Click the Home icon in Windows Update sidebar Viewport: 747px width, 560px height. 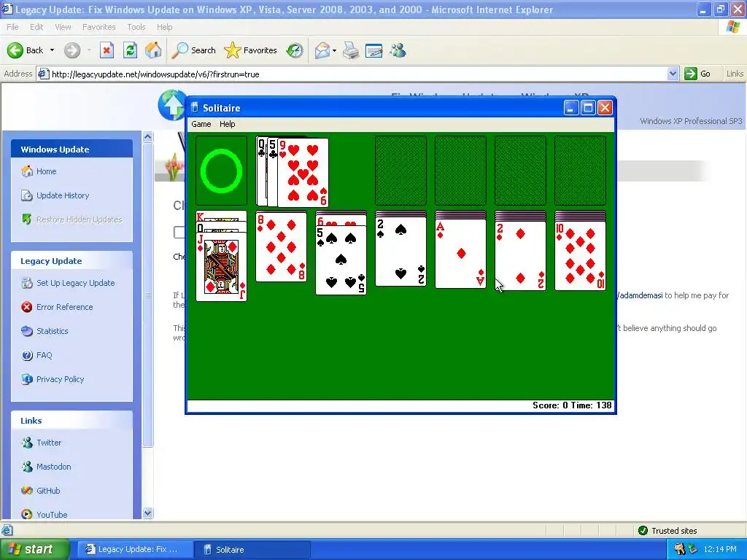pyautogui.click(x=27, y=171)
